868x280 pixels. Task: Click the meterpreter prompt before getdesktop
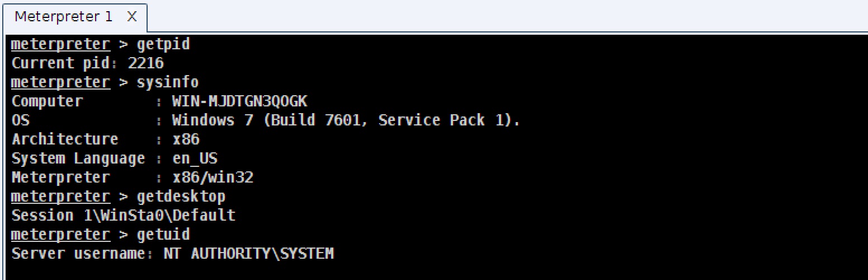point(60,197)
